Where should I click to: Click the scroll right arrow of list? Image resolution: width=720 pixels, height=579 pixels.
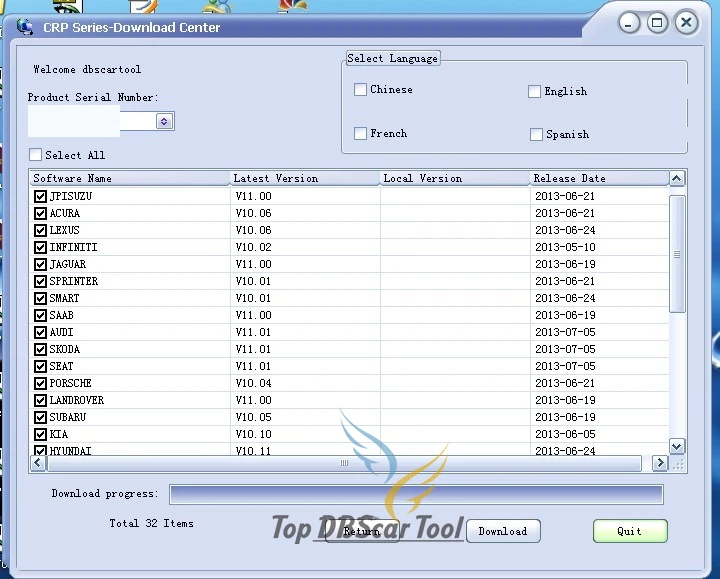pos(660,463)
